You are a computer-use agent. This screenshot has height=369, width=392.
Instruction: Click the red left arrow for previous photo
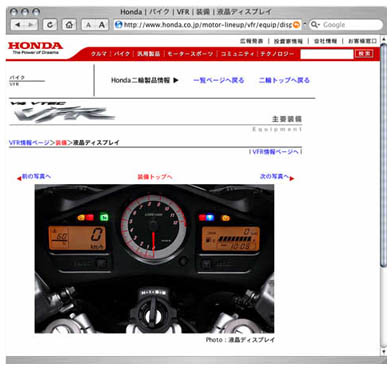tap(19, 179)
